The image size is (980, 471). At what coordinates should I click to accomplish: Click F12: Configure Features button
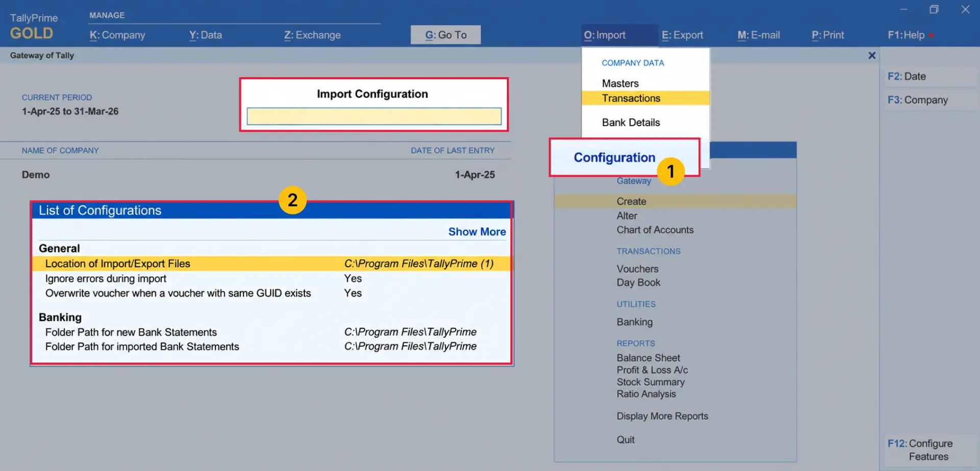(929, 450)
